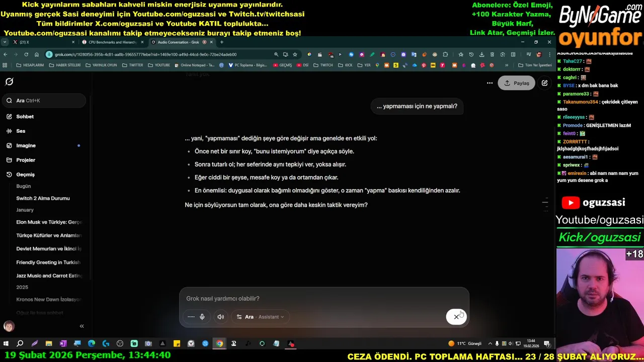Open 'Friendly Greeting in Turkish' conversation

[48, 262]
